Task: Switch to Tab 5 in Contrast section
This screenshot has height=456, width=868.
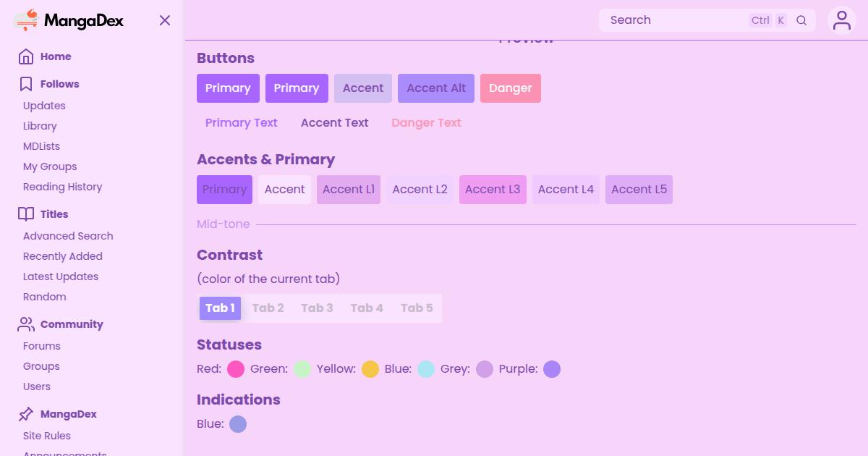Action: (417, 308)
